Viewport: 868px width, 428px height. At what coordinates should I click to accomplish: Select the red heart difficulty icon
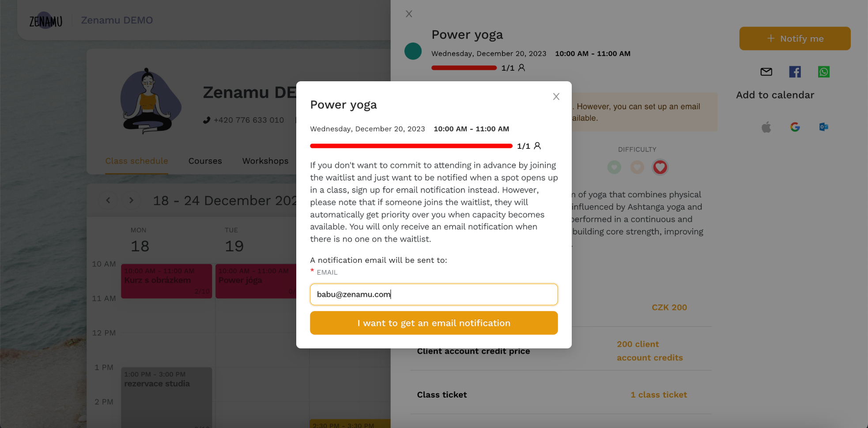point(660,167)
